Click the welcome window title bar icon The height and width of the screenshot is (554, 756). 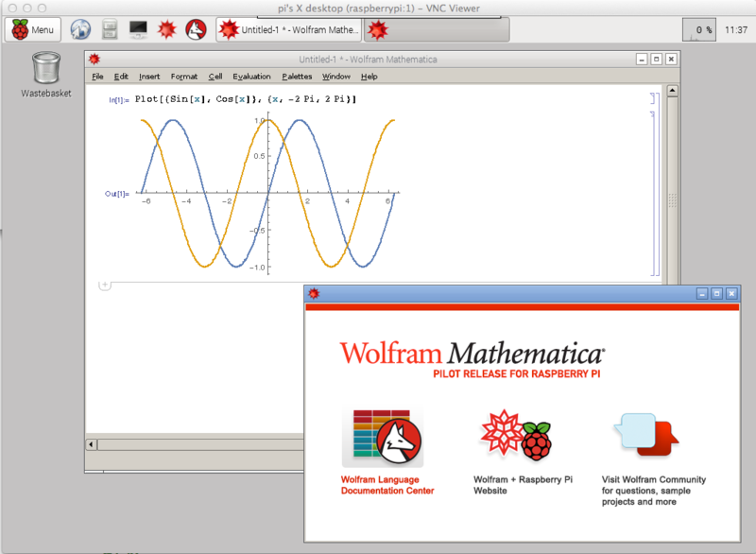[314, 293]
